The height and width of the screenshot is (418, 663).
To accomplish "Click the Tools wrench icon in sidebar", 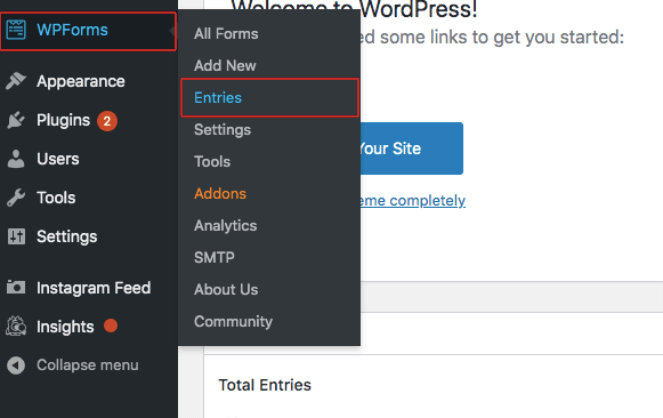I will coord(16,198).
